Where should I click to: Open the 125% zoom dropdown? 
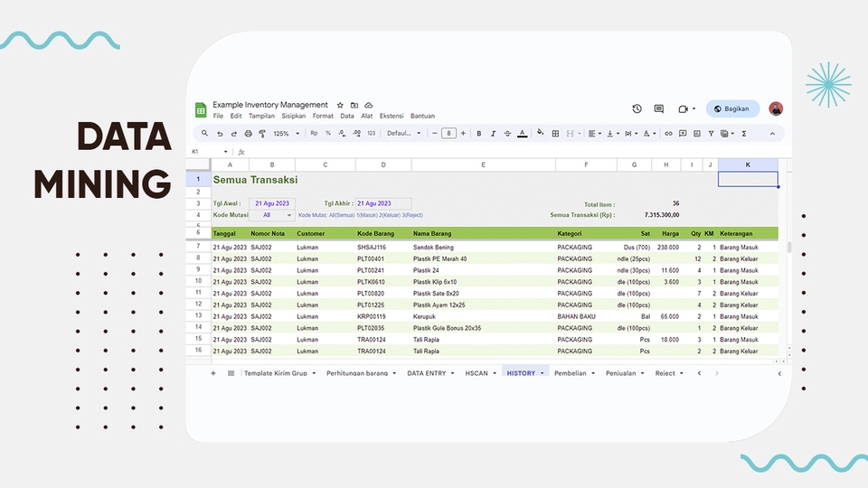(x=287, y=134)
